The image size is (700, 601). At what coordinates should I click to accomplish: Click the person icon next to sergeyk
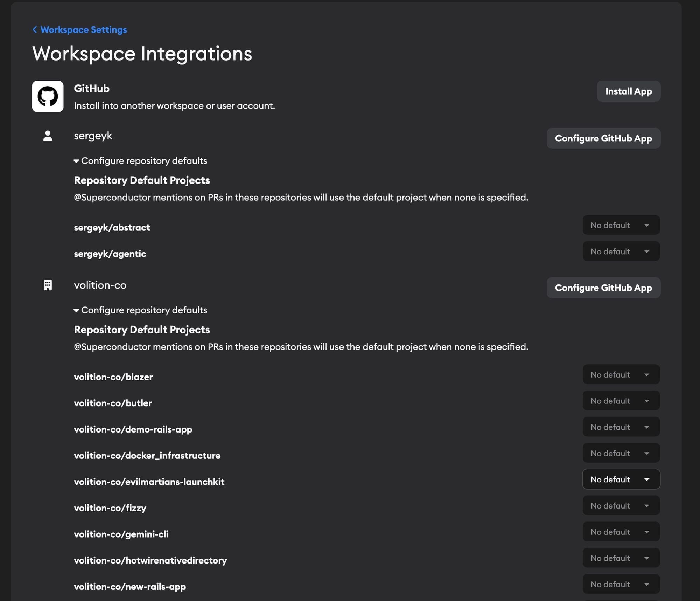pos(48,136)
